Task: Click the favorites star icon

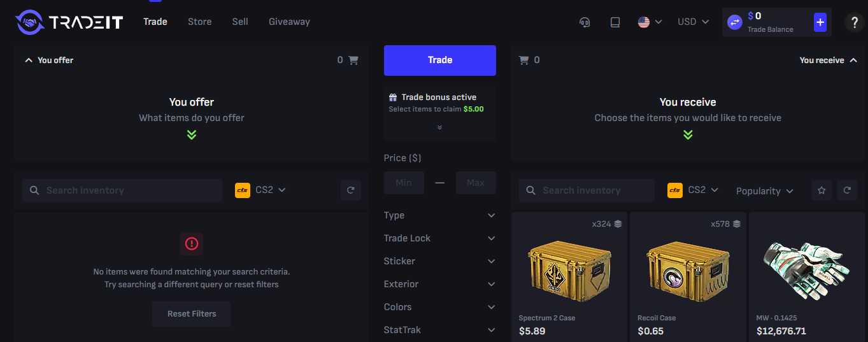Action: click(x=822, y=190)
